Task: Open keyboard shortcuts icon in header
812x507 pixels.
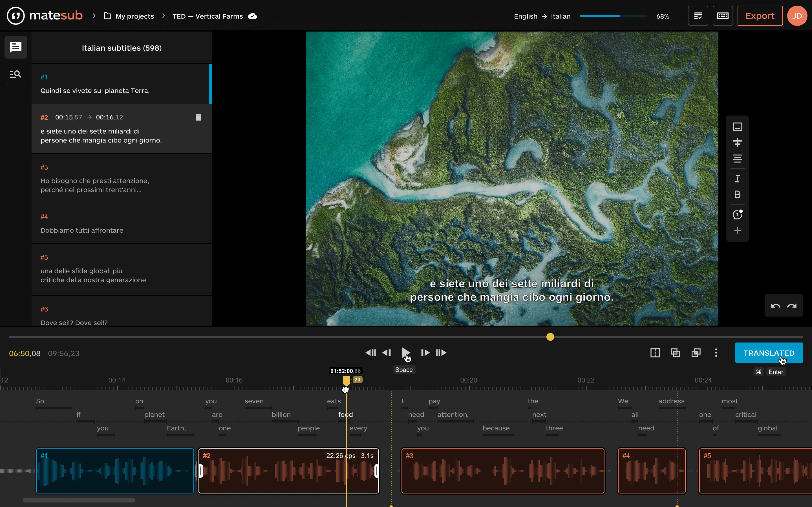Action: 722,16
